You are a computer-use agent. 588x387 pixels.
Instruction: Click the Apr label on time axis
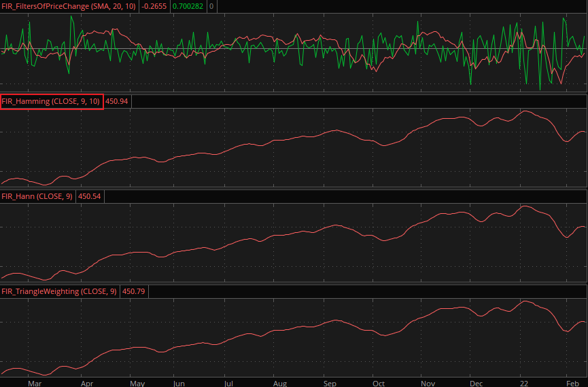(87, 382)
